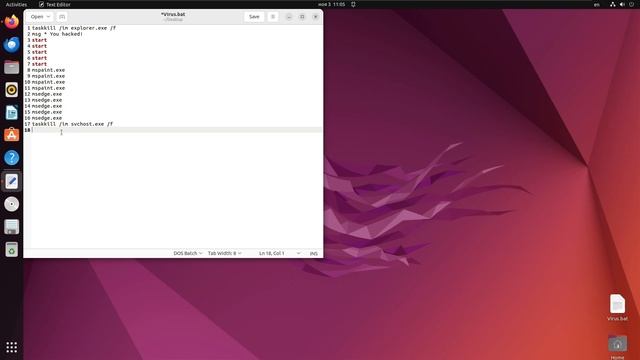
Task: Open the hamburger menu in Text Editor
Action: (273, 17)
